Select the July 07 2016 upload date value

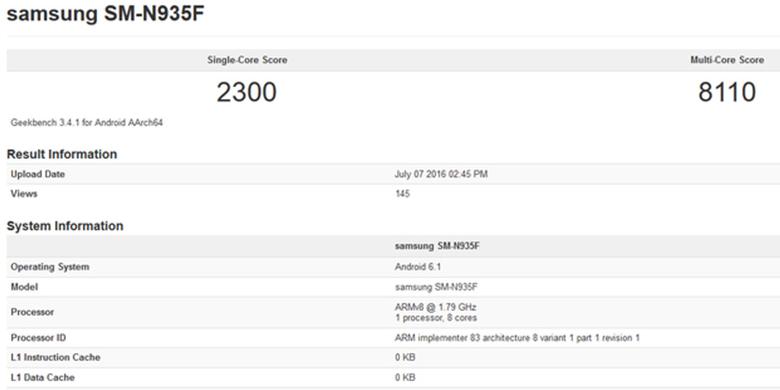pyautogui.click(x=441, y=175)
